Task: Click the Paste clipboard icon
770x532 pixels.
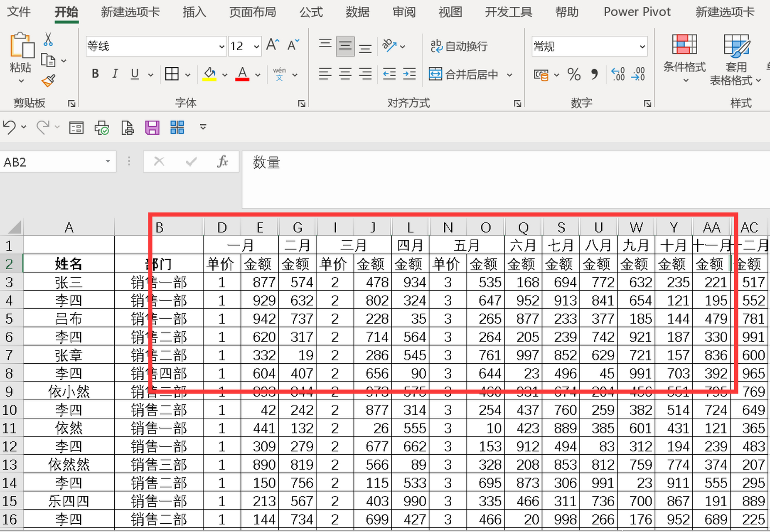Action: (x=21, y=46)
